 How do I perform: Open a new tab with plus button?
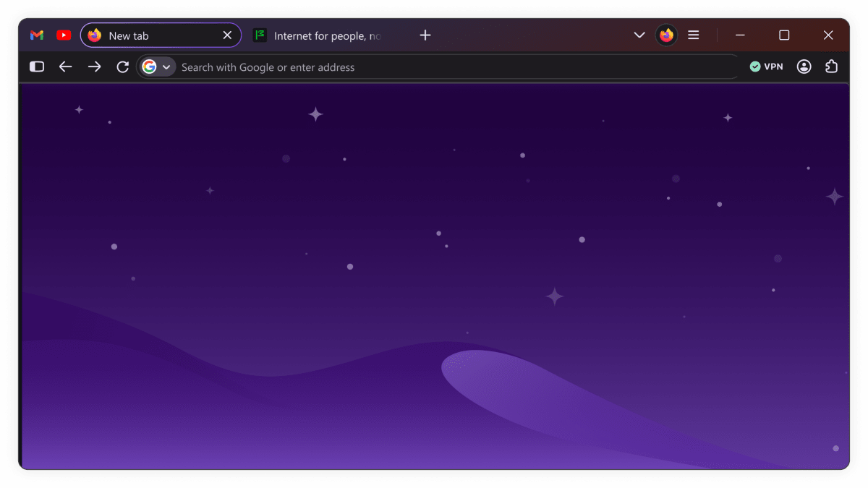coord(425,35)
